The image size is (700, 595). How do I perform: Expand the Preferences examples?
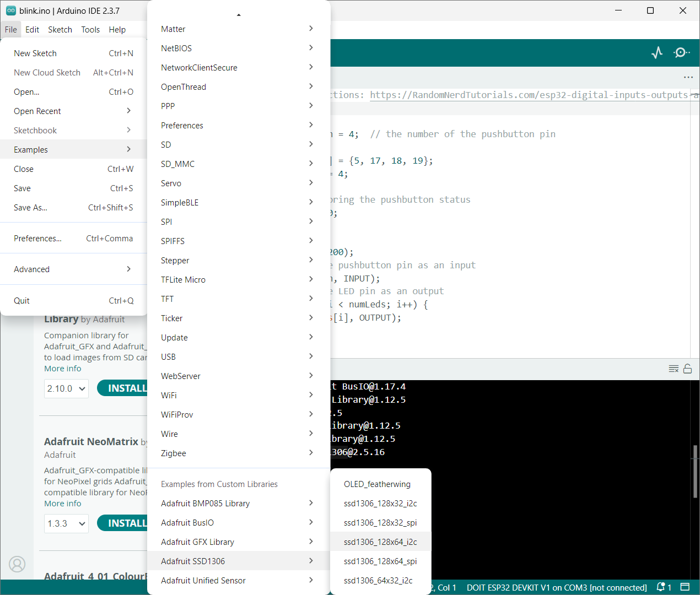(239, 126)
